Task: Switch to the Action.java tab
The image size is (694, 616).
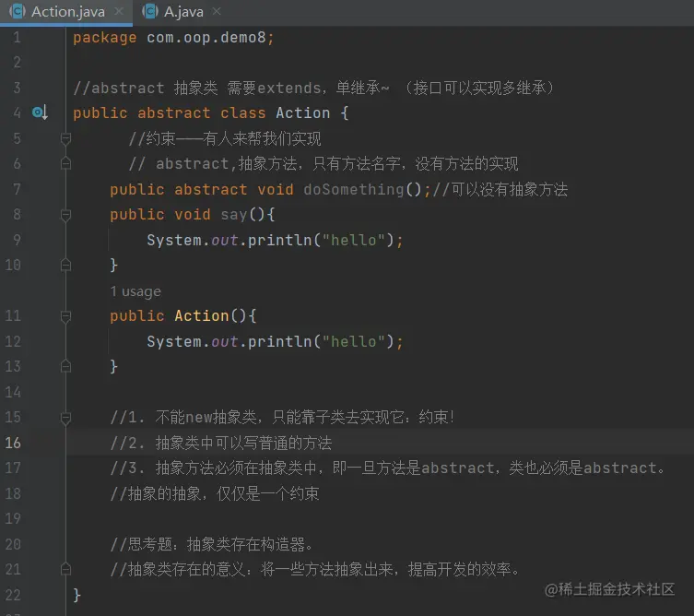Action: click(x=66, y=12)
